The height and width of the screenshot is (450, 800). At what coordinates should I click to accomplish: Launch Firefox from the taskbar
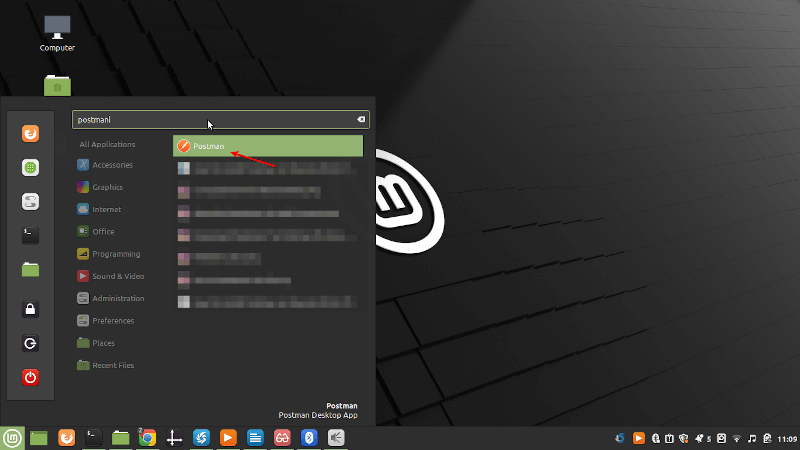(66, 438)
